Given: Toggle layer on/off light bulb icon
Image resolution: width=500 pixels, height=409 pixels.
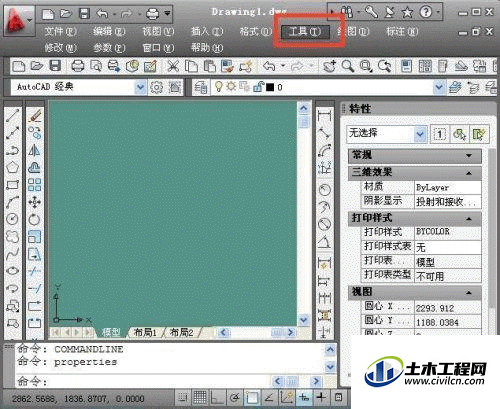Looking at the screenshot, I should point(219,87).
